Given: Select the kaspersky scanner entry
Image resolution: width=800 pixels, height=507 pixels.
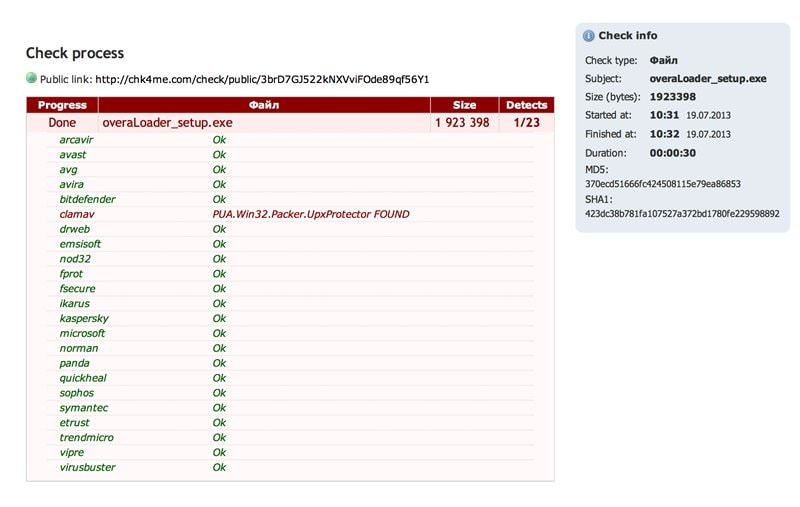Looking at the screenshot, I should (x=84, y=318).
